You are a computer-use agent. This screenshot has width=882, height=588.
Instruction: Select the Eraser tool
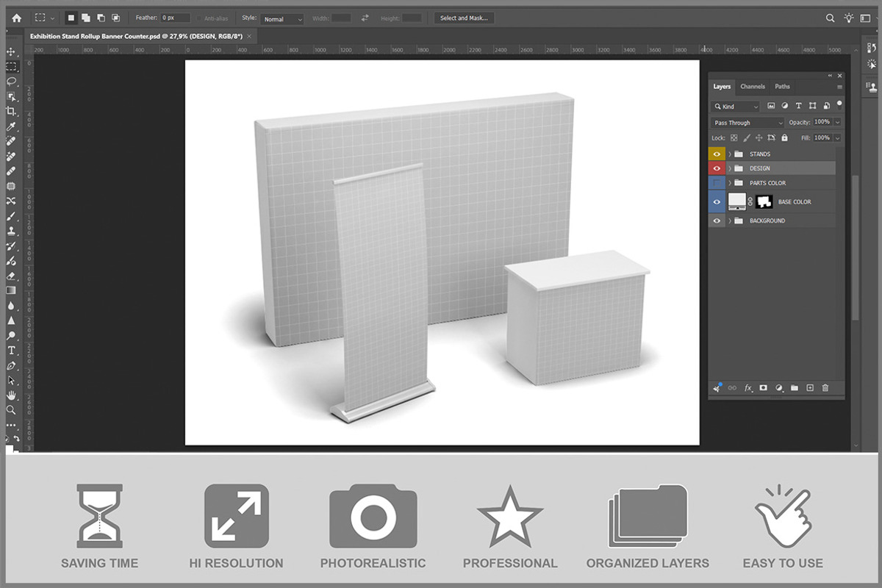[x=11, y=276]
